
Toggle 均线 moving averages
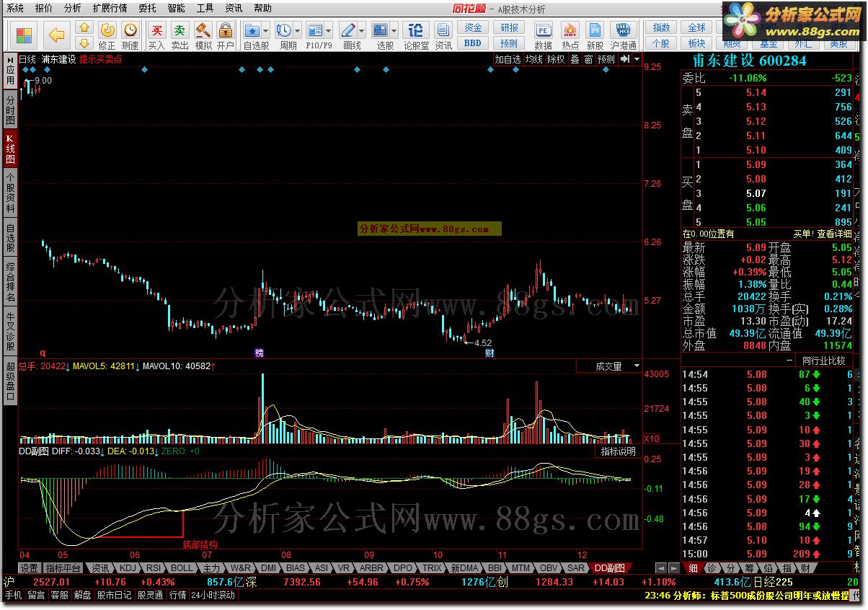click(x=533, y=59)
